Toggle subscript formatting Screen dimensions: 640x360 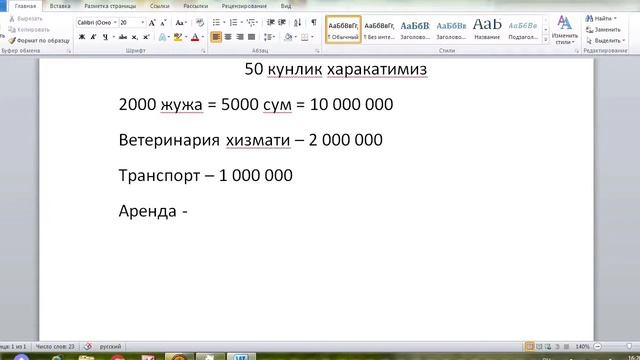134,37
